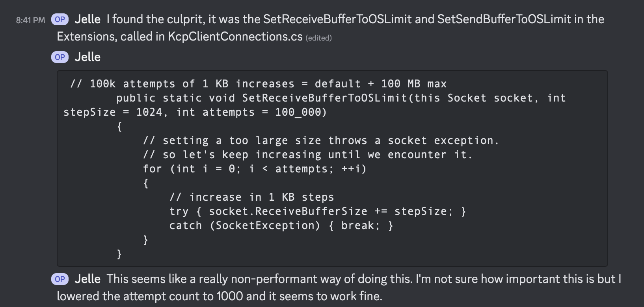Click the (edited) indicator to view edit info

(x=319, y=38)
